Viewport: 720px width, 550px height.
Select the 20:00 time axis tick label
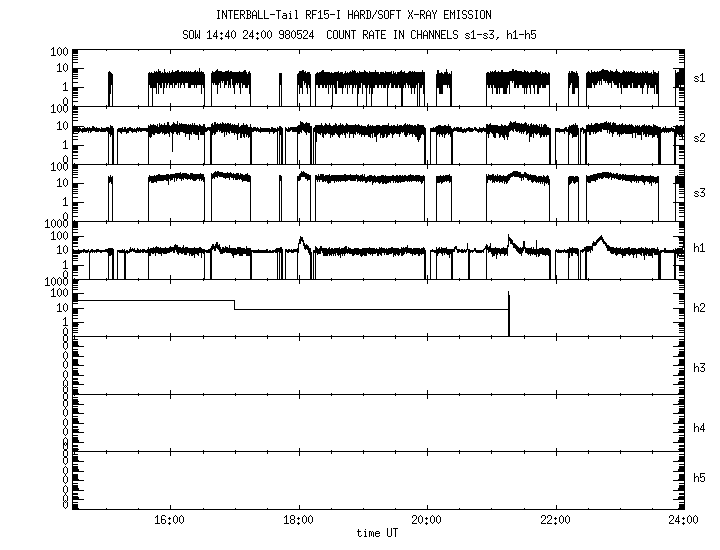point(427,520)
